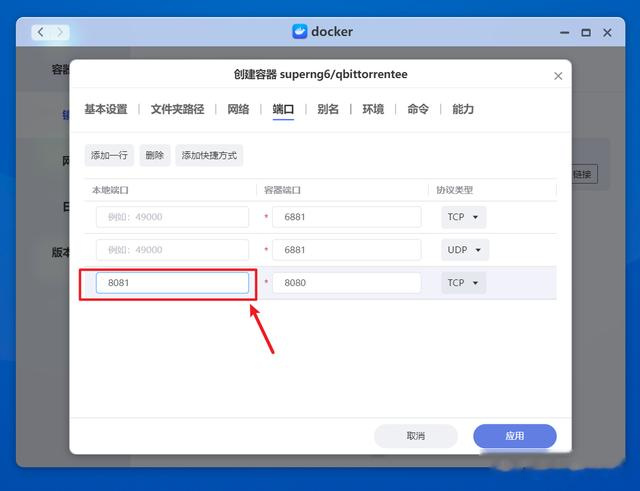640x491 pixels.
Task: Maximize the docker window
Action: tap(586, 33)
